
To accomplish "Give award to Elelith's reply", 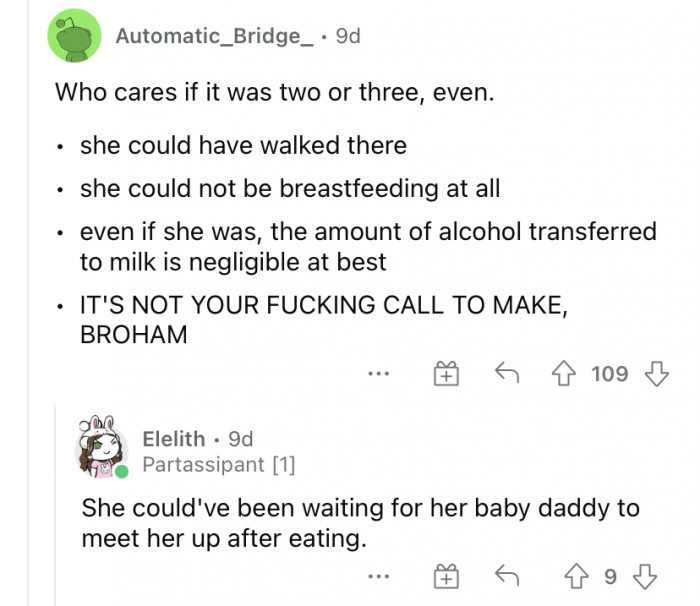I will tap(444, 577).
